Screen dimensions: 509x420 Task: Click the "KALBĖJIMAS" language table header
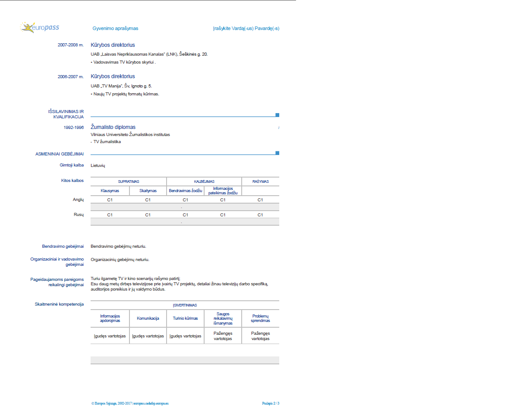(x=204, y=182)
